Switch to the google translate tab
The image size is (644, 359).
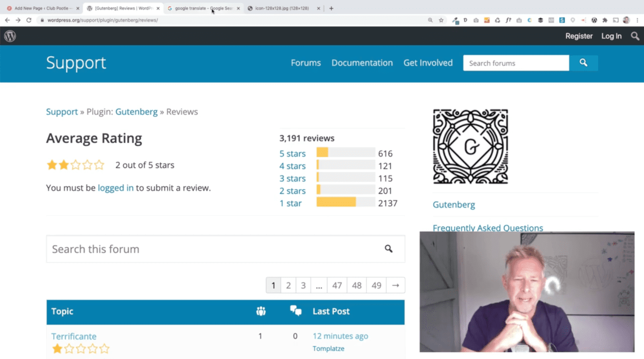tap(203, 8)
